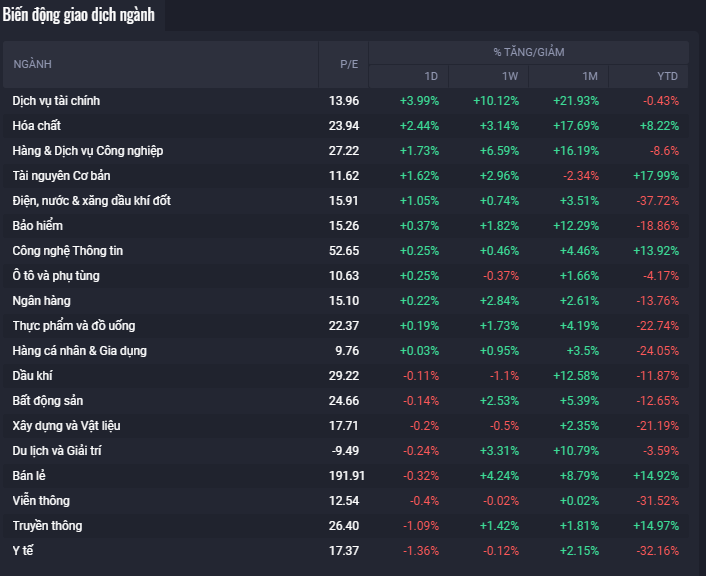Open Điện, nước & xăng dầu khí đốt

click(x=92, y=201)
